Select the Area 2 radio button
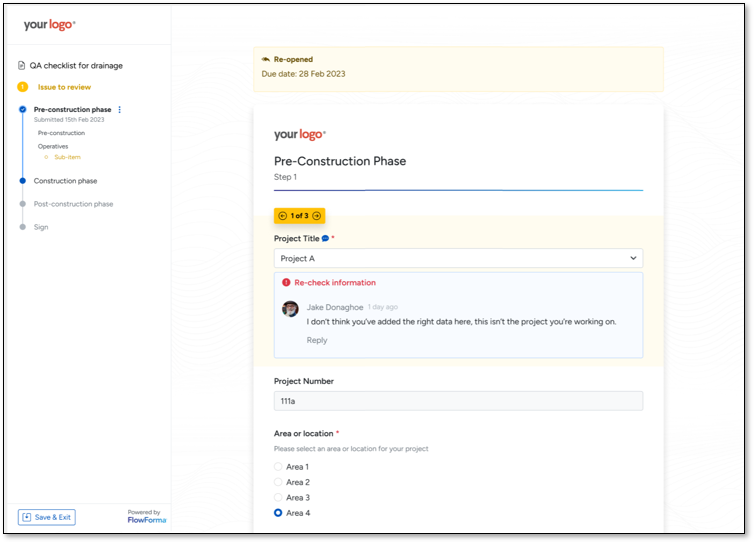The image size is (754, 543). [x=278, y=482]
